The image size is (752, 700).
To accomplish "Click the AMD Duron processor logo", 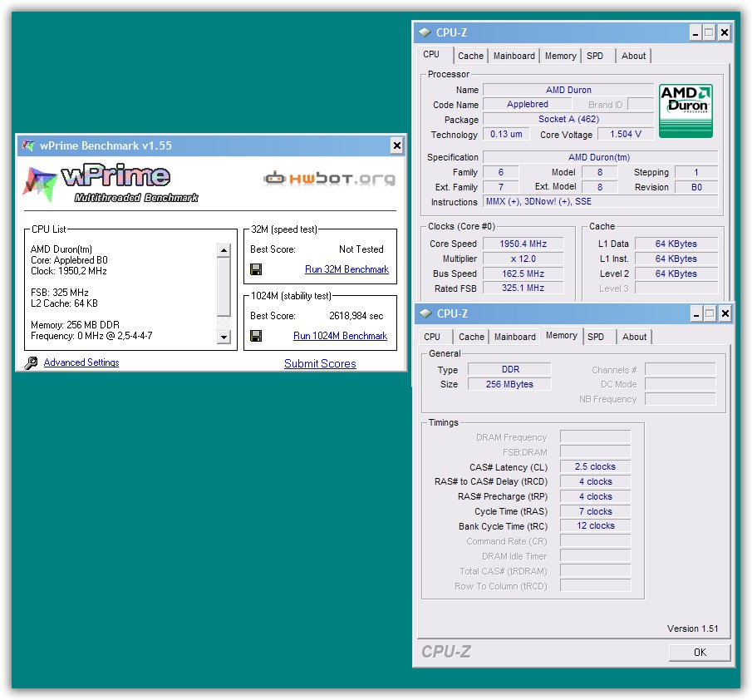I will 686,111.
